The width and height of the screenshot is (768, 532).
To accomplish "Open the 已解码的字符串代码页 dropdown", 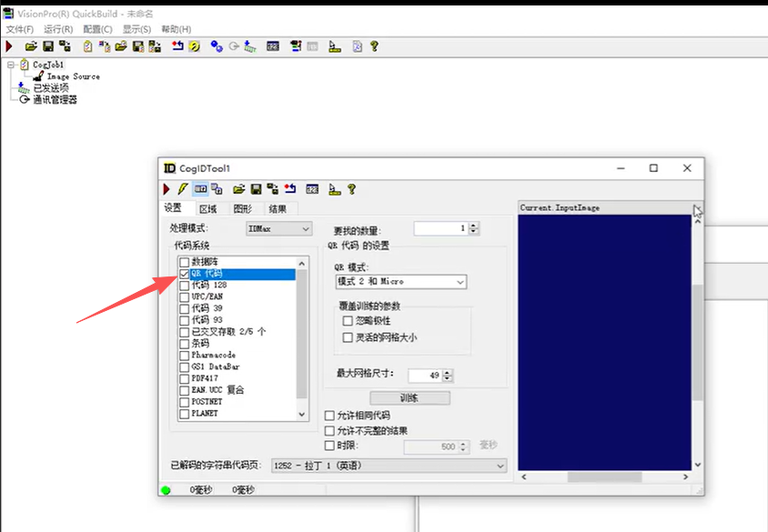I will [389, 466].
